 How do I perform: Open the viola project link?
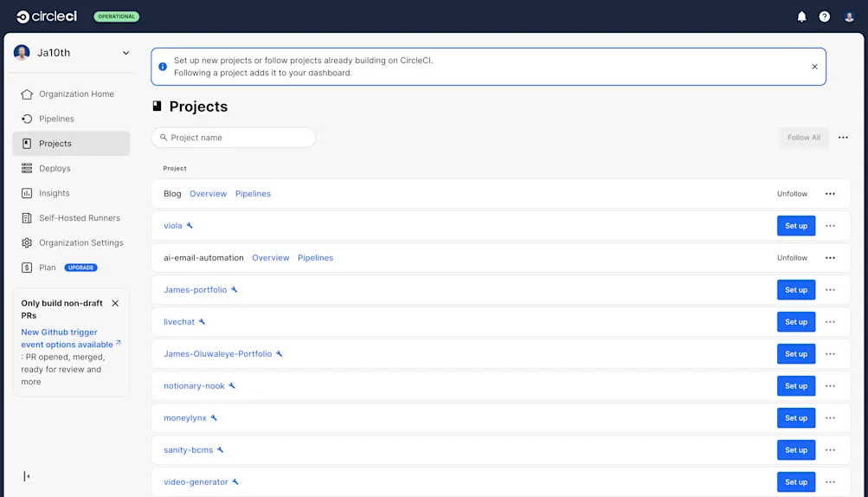click(x=173, y=226)
